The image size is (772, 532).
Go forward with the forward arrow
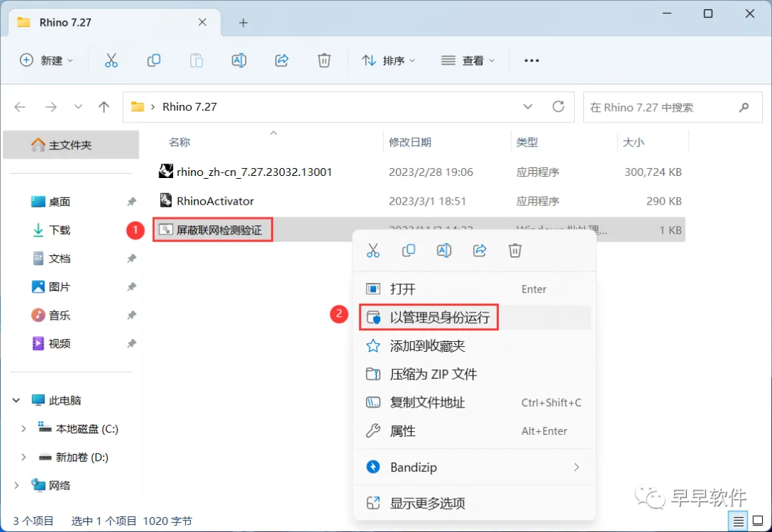[51, 107]
